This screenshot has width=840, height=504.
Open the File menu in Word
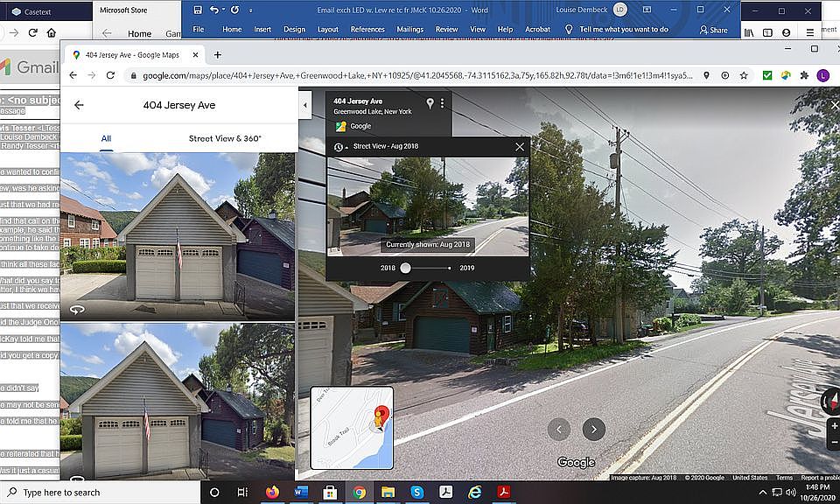coord(199,30)
